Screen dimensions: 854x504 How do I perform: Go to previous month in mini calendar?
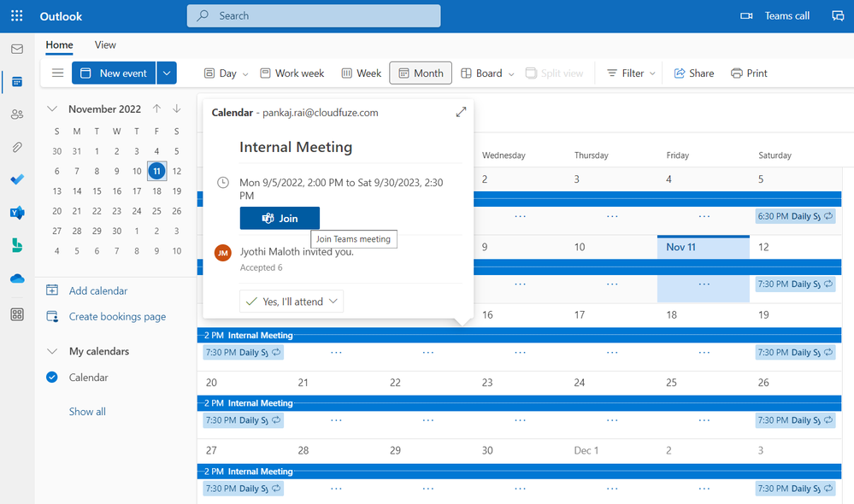click(156, 108)
